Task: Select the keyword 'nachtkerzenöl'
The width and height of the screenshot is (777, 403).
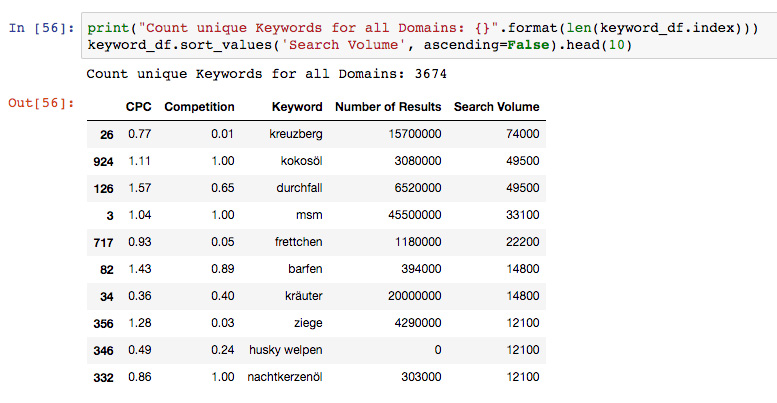Action: tap(285, 377)
